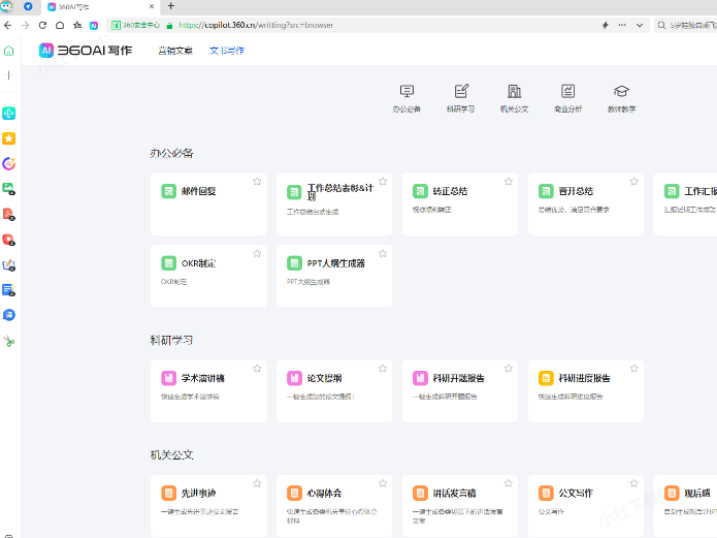
Task: Select the 科研学习 category icon
Action: (x=461, y=92)
